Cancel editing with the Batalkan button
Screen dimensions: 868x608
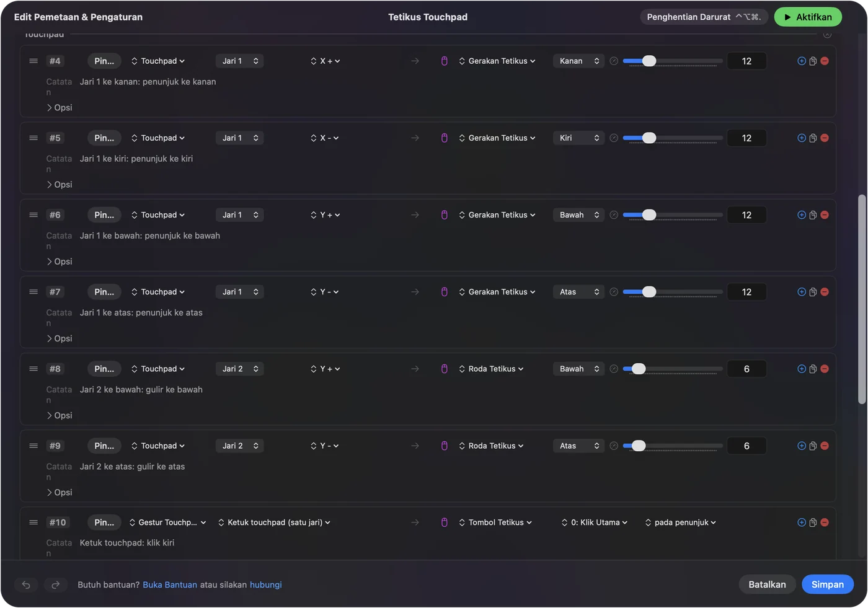point(767,584)
